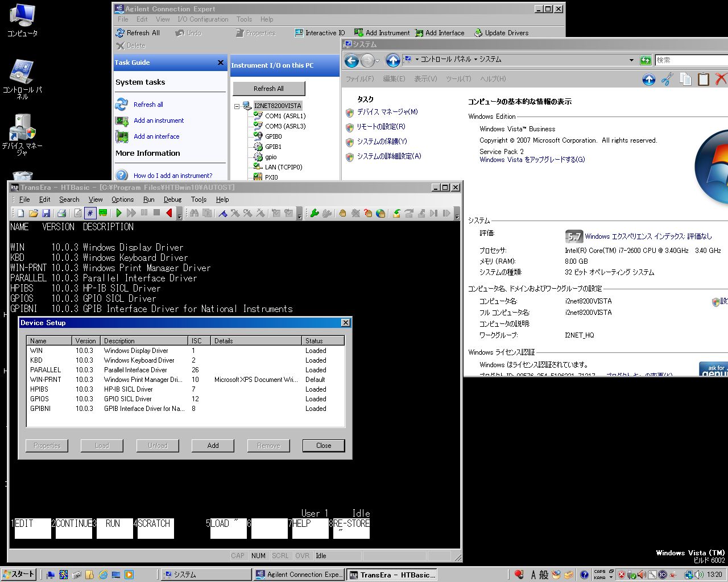This screenshot has width=728, height=582.
Task: Select WIN-PRNT row in Device Setup list
Action: coord(185,380)
